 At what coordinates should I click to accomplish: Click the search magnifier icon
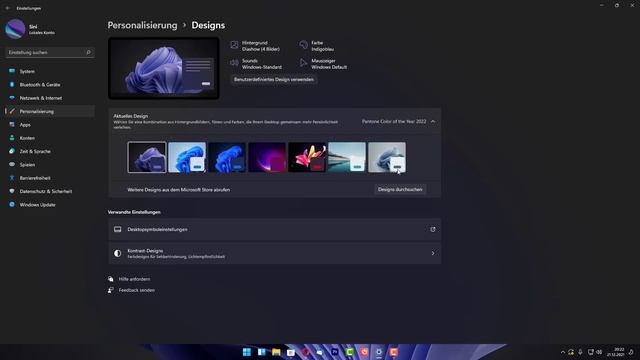[x=88, y=52]
